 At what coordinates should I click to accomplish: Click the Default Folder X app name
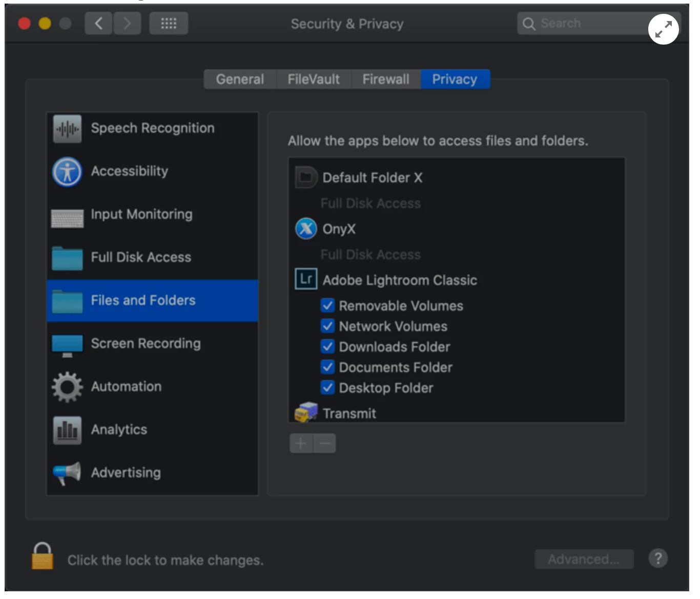pyautogui.click(x=373, y=178)
